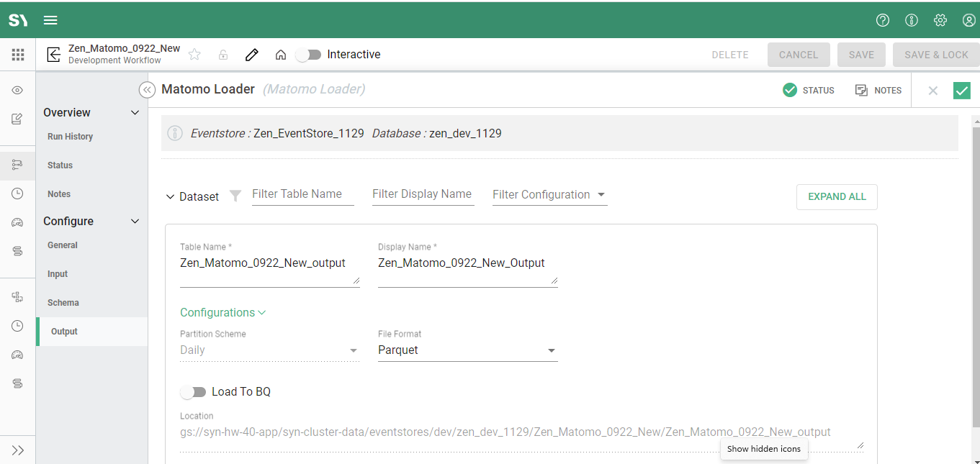Open the user account profile icon
This screenshot has width=980, height=464.
tap(969, 20)
